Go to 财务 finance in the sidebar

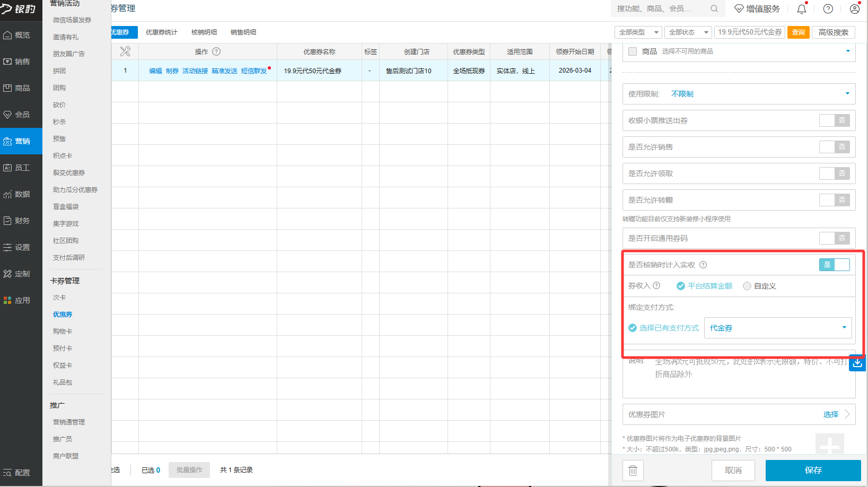[x=21, y=221]
